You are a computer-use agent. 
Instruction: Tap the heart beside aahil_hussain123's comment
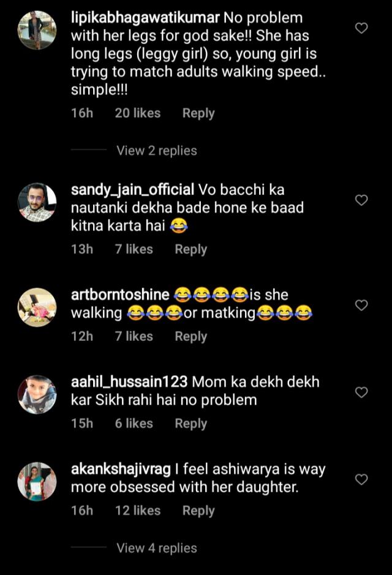(x=361, y=392)
